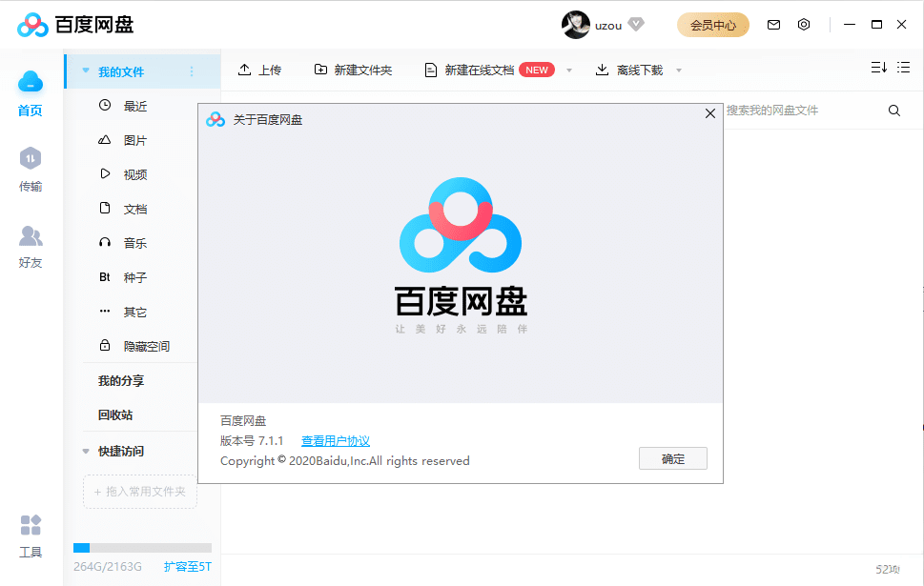
Task: Click the 264G/2163G storage text
Action: coord(107,567)
